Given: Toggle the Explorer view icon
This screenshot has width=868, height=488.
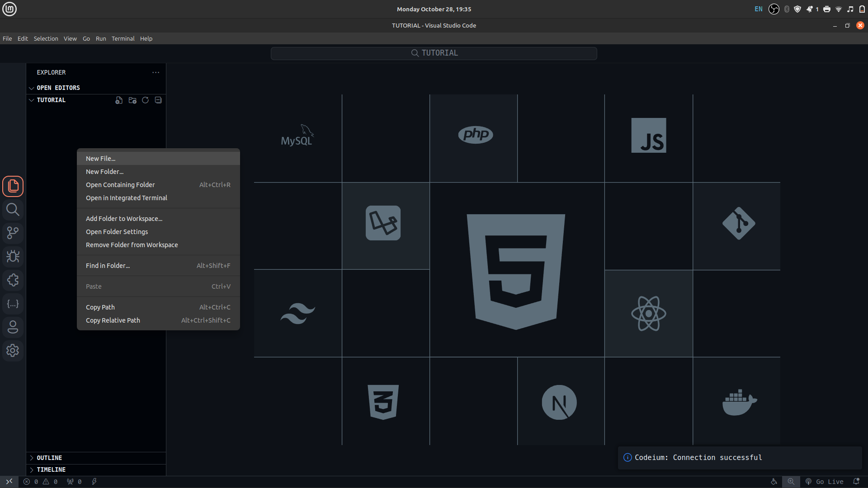Looking at the screenshot, I should [13, 186].
